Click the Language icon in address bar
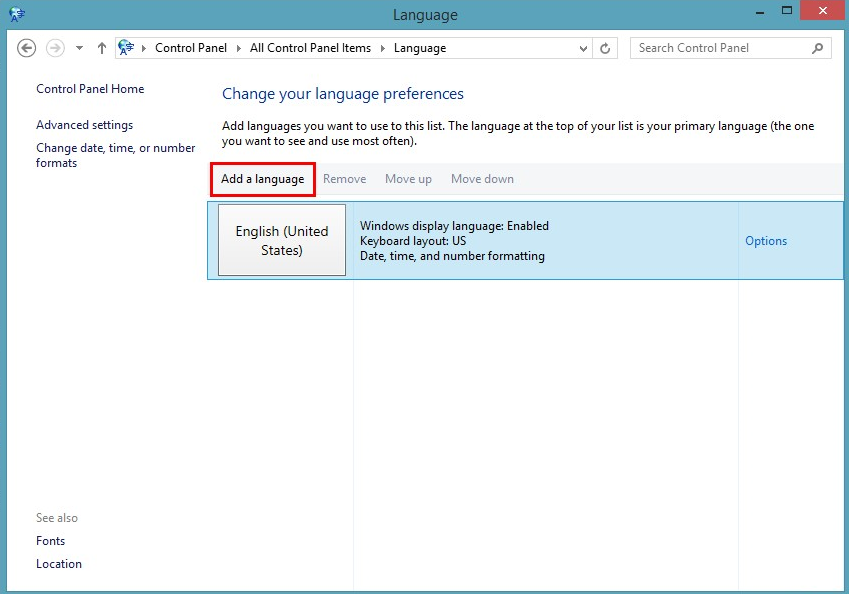Screen dimensions: 849x594 click(x=126, y=48)
